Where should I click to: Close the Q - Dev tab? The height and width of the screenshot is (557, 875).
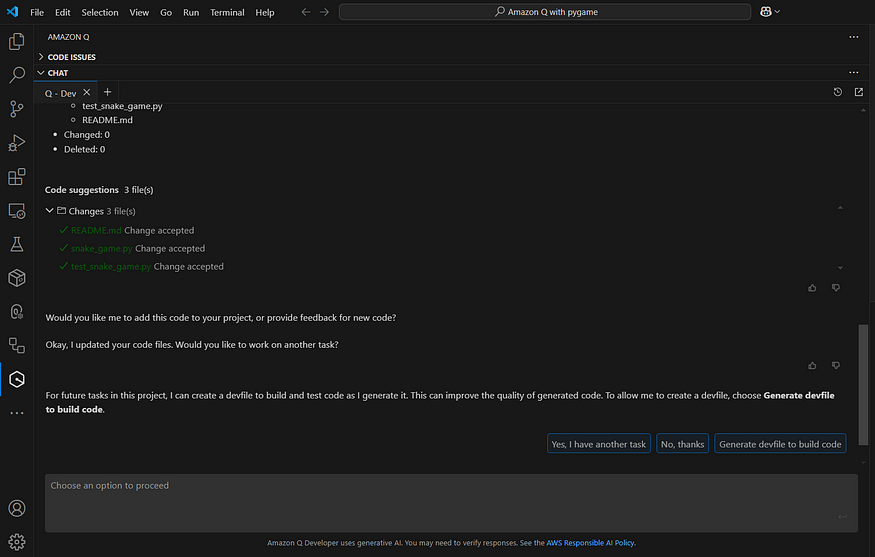86,93
